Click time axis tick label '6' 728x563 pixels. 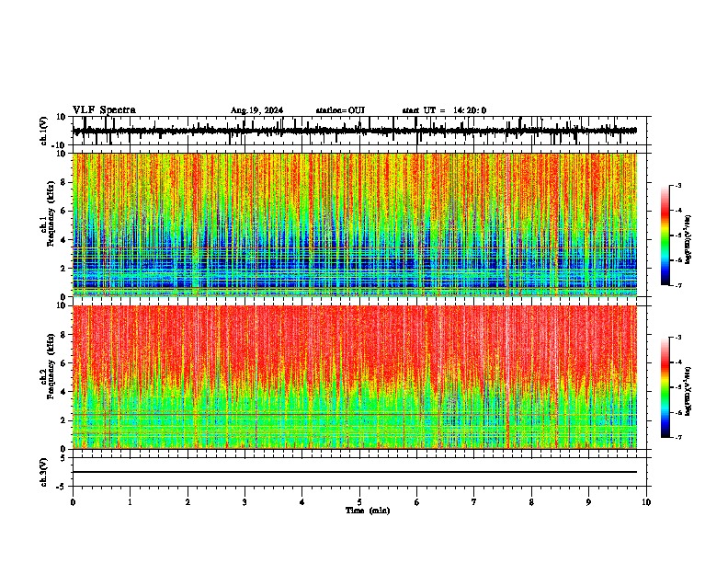click(x=417, y=502)
